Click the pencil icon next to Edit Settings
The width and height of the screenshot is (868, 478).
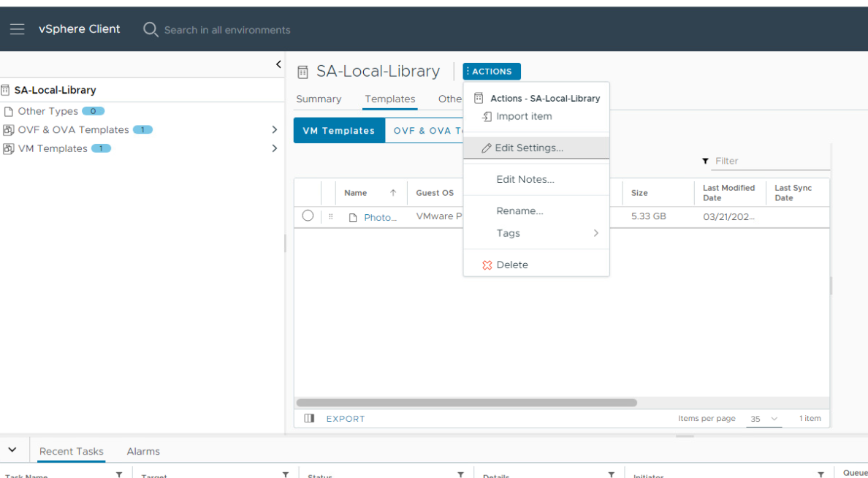click(487, 148)
